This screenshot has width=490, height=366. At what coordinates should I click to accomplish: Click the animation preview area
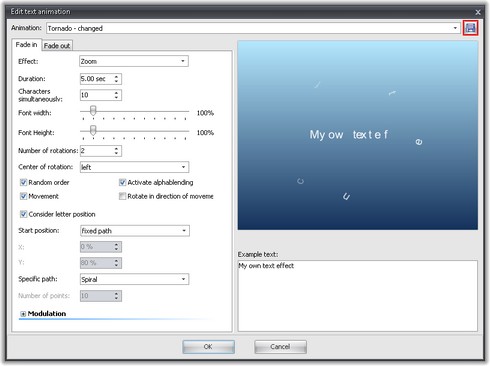(x=358, y=135)
